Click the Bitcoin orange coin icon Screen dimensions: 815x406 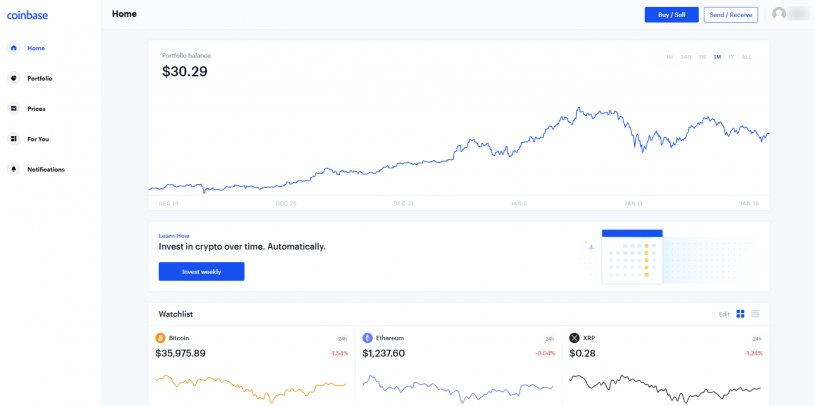(160, 338)
